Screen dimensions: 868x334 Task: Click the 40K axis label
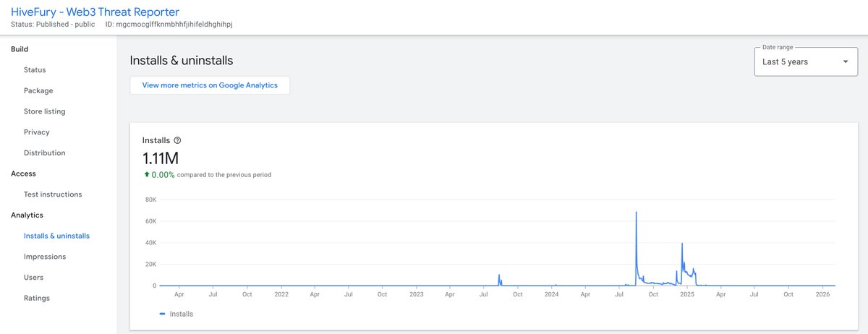tap(150, 243)
